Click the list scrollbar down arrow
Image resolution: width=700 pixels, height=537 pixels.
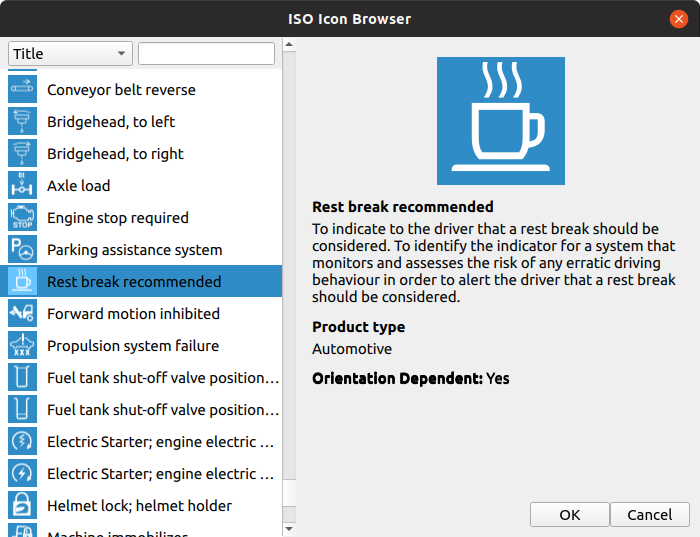[x=290, y=528]
